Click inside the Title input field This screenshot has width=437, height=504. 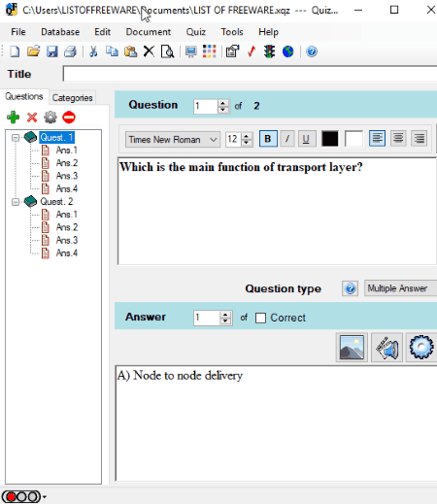click(x=250, y=74)
